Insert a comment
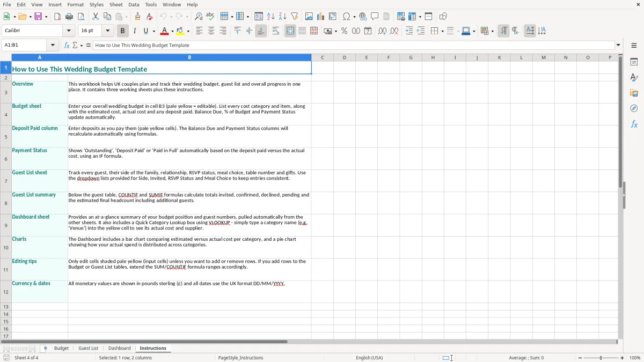This screenshot has height=362, width=644. 375,17
